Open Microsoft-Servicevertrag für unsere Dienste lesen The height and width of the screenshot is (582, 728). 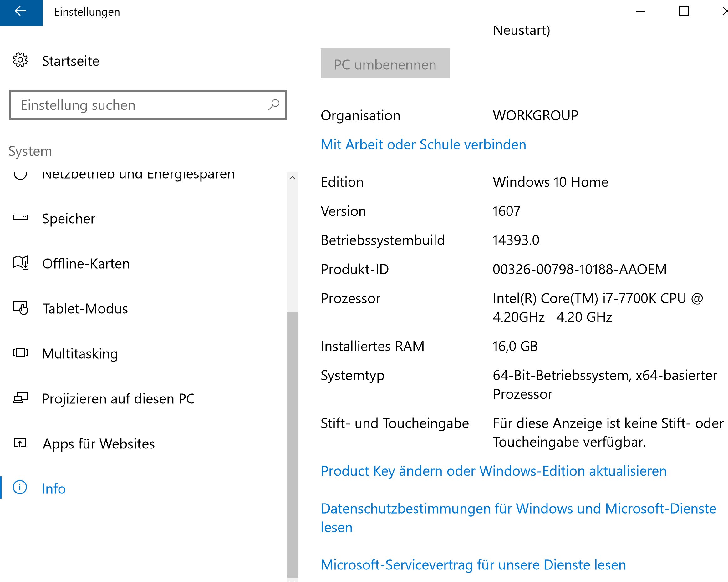[x=473, y=565]
